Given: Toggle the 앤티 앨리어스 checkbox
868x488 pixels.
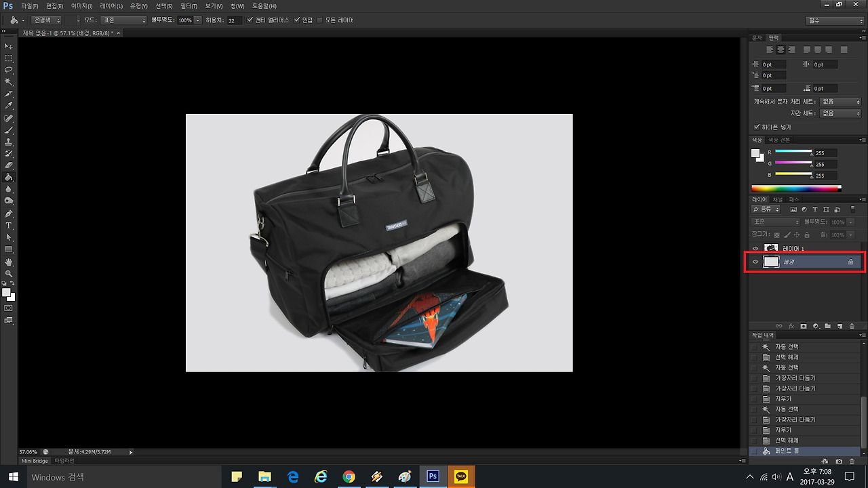Looking at the screenshot, I should pos(250,20).
